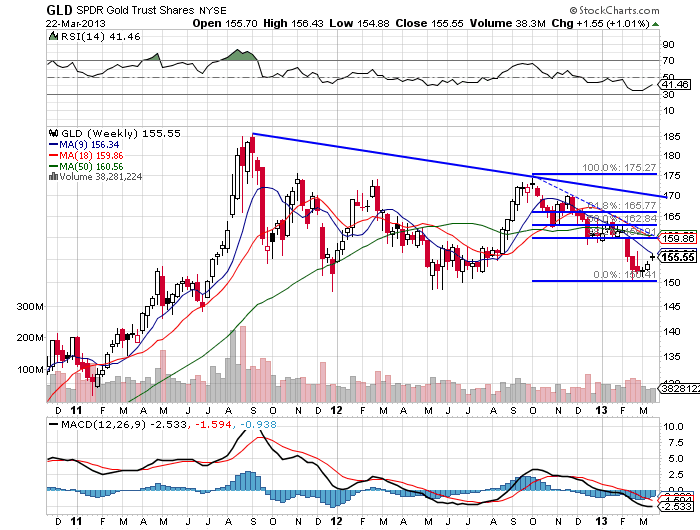The height and width of the screenshot is (530, 700).
Task: Click the 41.46 RSI value tag
Action: coord(675,84)
